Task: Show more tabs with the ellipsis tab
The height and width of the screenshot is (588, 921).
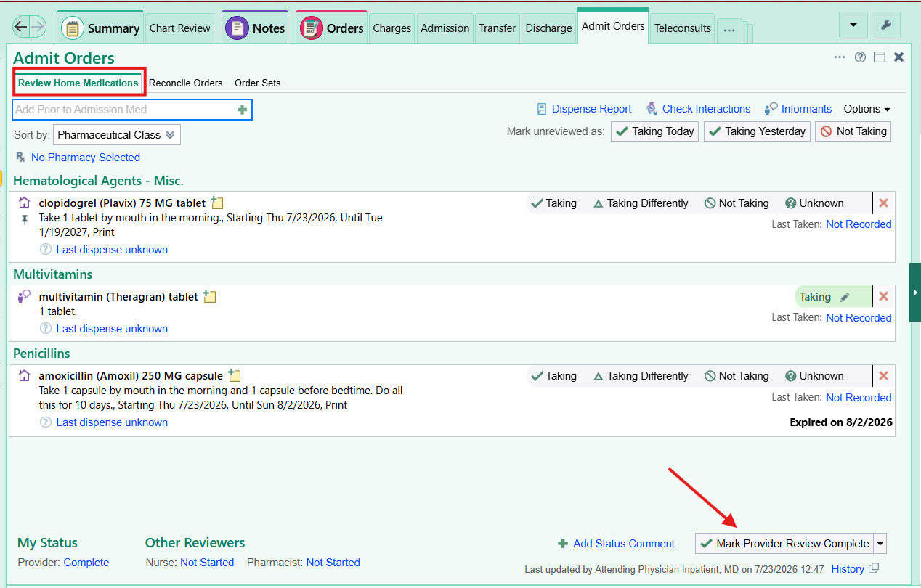Action: pos(730,30)
